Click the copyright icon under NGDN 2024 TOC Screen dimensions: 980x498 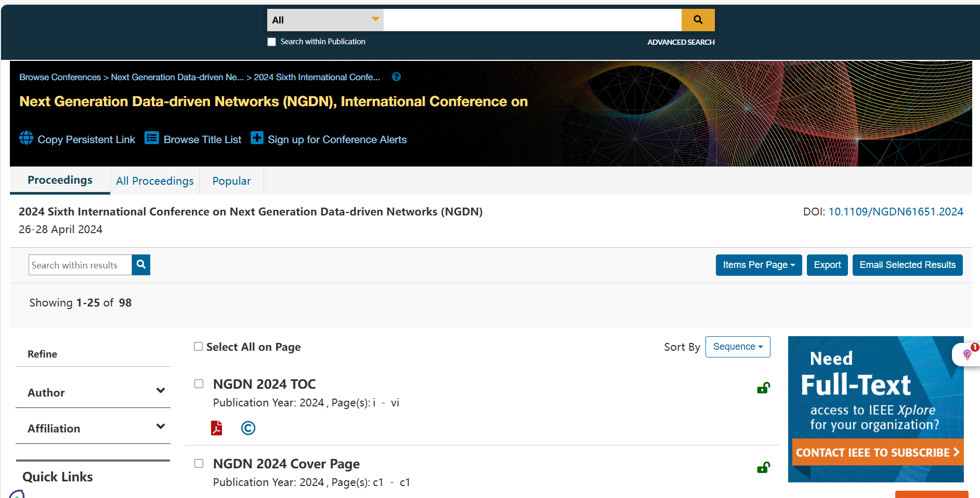(249, 428)
